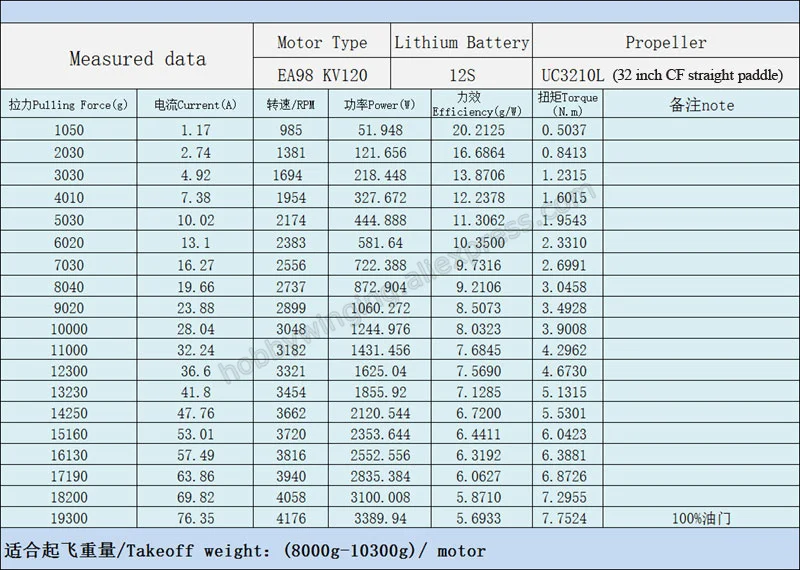Click power value '1625.04'
This screenshot has width=800, height=570.
tap(380, 370)
